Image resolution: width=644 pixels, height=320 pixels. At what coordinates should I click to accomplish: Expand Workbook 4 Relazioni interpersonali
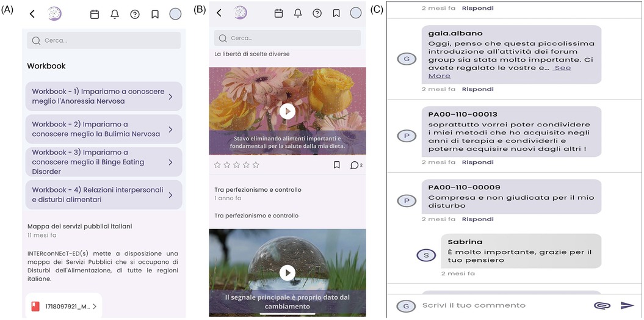point(103,195)
